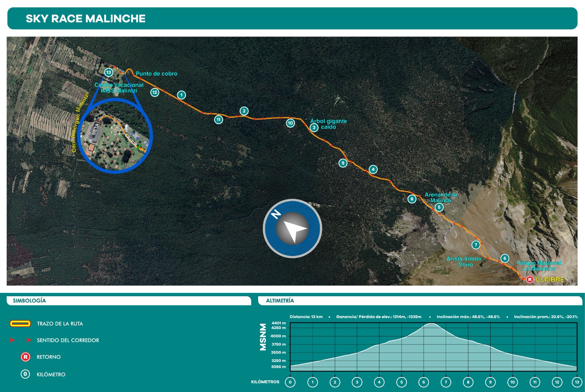This screenshot has height=392, width=585.
Task: Open the Simbología panel header
Action: tap(129, 301)
